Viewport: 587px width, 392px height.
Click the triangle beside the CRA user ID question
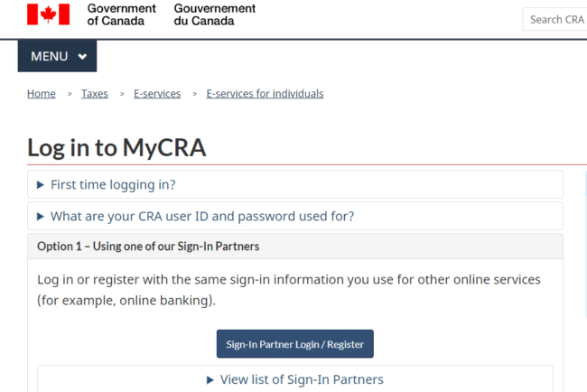click(40, 217)
